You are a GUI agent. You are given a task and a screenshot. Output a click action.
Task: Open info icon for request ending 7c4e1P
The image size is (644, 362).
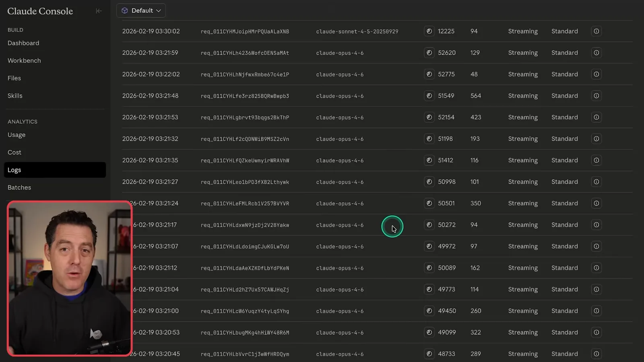pyautogui.click(x=597, y=74)
